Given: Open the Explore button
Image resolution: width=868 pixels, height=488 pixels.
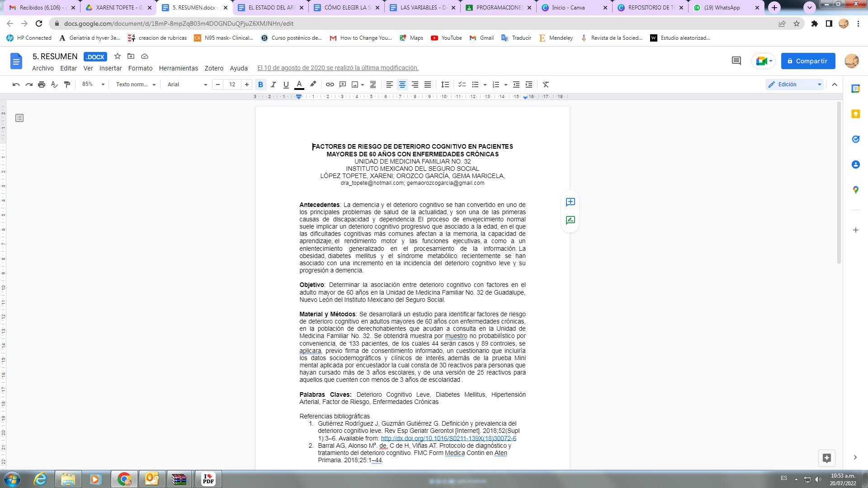Looking at the screenshot, I should (x=827, y=458).
